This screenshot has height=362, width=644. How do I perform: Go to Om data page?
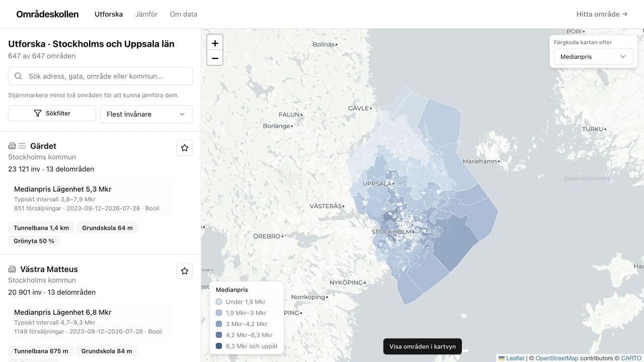click(x=184, y=14)
